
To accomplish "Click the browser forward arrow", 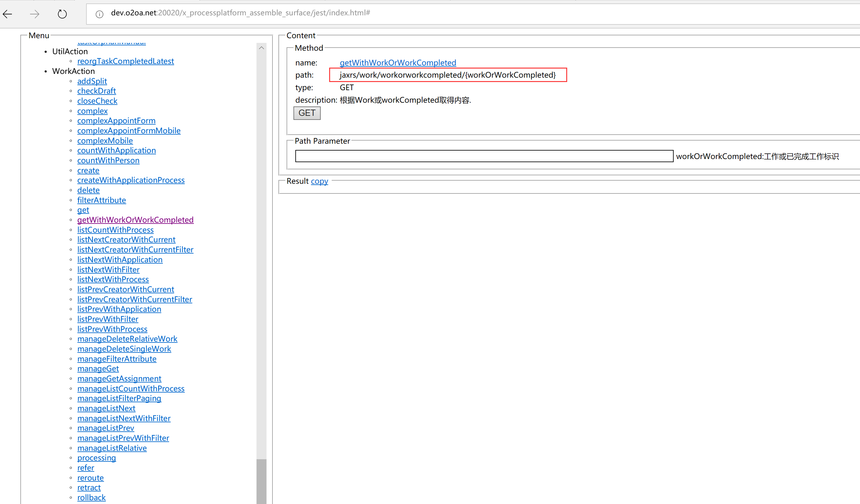I will pos(34,14).
